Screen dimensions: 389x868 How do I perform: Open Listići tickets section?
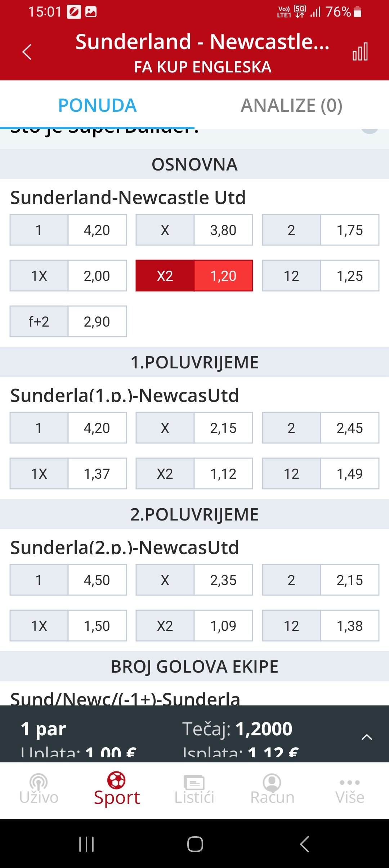(194, 789)
